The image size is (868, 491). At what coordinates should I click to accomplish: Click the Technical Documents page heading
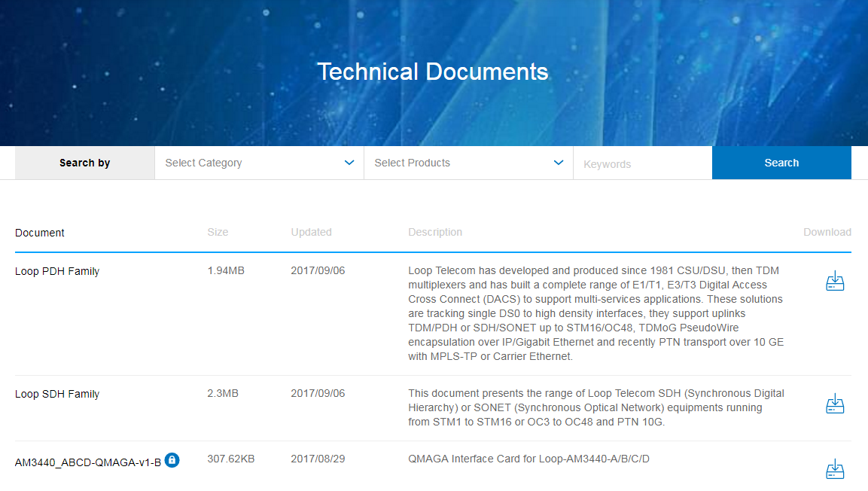433,72
